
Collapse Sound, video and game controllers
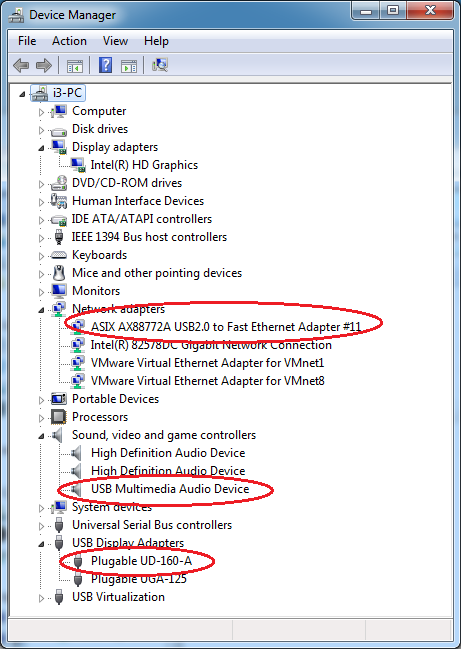tap(41, 436)
